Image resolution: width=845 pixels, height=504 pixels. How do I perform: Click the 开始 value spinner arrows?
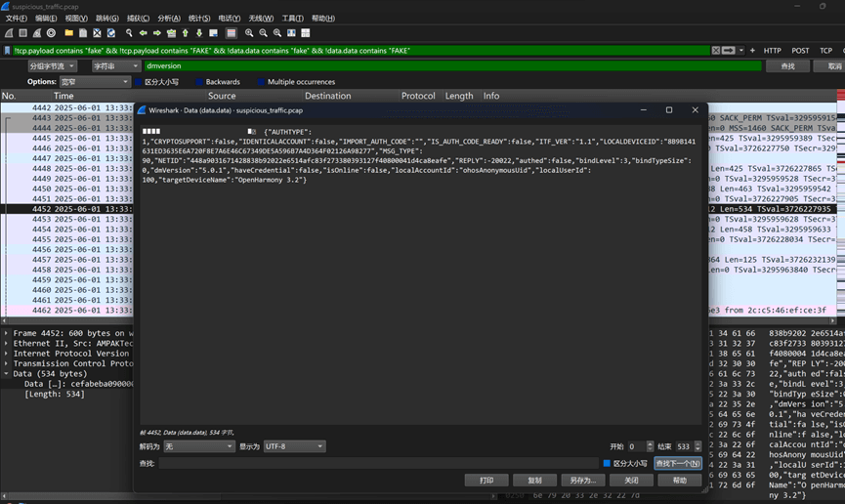point(650,446)
